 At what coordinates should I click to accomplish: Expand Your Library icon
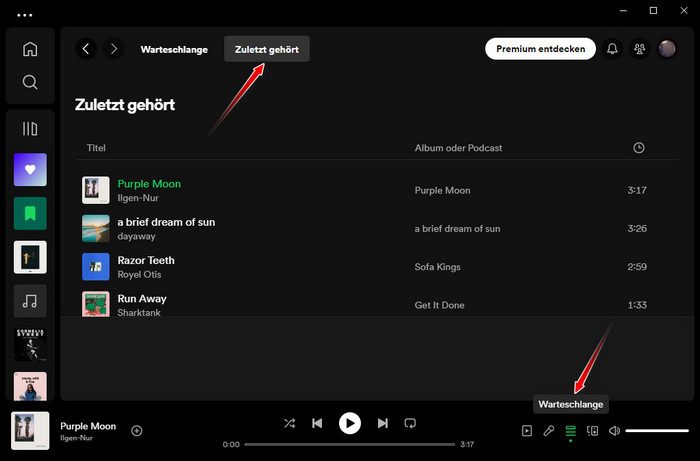pyautogui.click(x=30, y=129)
